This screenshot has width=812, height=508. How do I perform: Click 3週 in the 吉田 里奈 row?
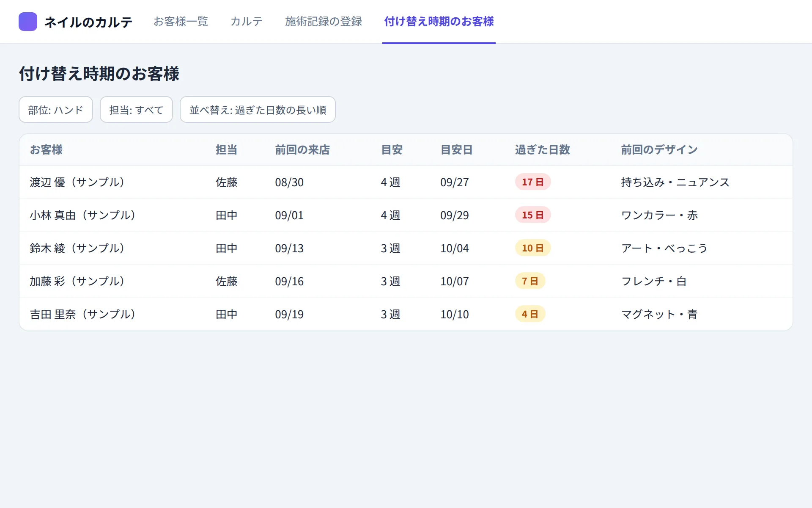click(390, 314)
